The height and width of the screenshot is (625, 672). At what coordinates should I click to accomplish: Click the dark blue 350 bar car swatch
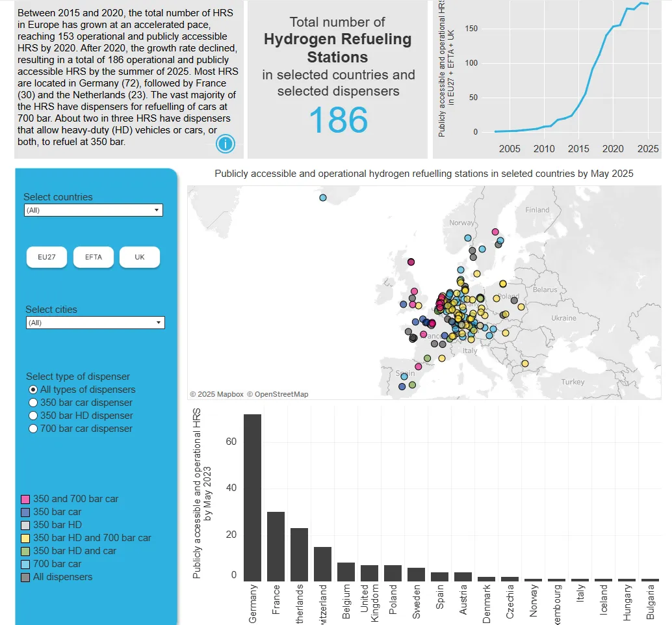[25, 512]
